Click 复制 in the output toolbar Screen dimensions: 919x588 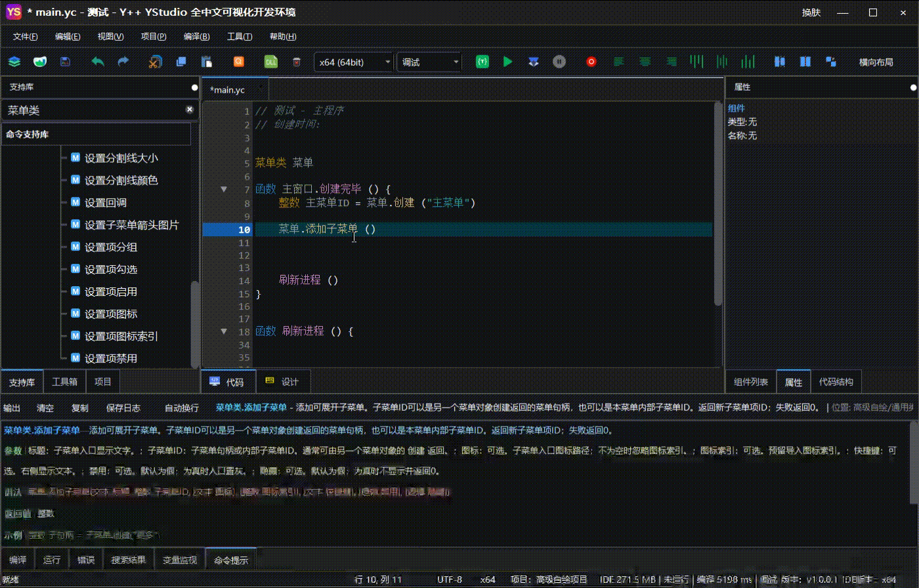click(80, 408)
